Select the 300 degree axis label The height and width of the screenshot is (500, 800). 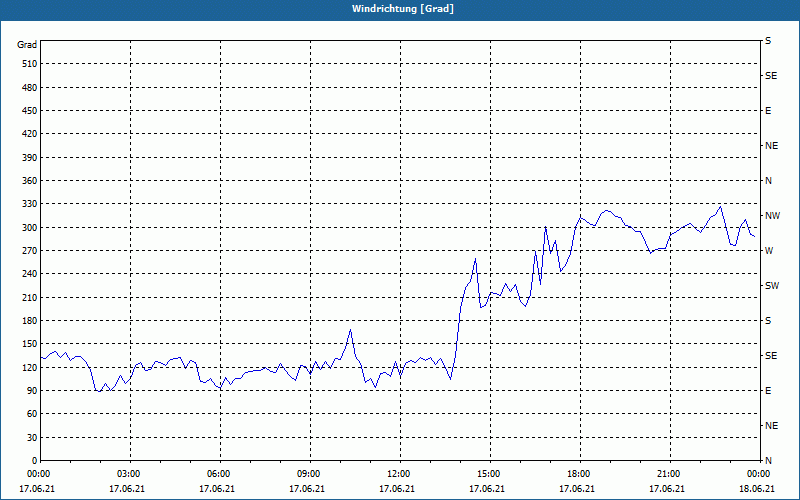[x=30, y=228]
